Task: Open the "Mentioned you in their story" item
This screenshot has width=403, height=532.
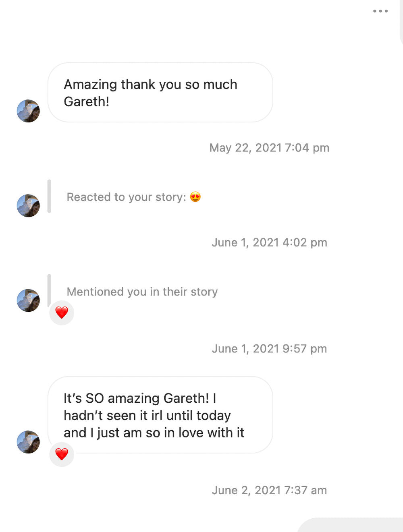Action: point(142,292)
